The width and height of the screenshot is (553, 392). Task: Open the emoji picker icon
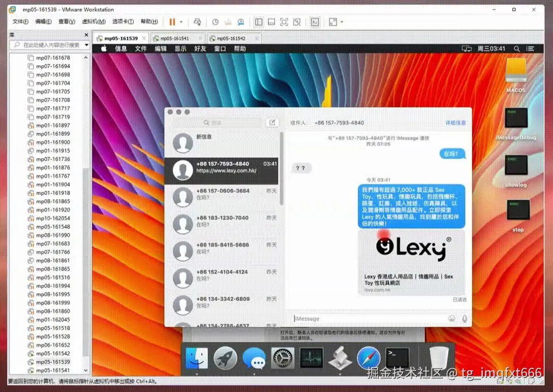(x=452, y=318)
